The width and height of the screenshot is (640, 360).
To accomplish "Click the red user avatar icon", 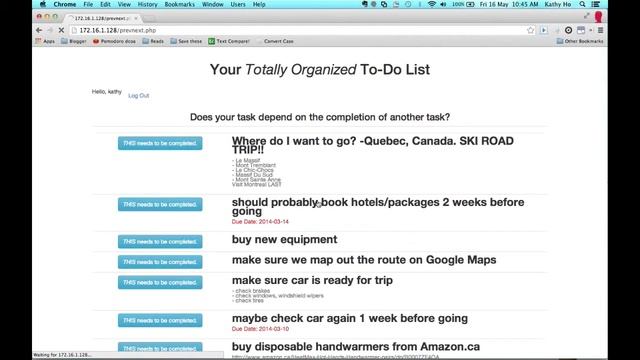I will coord(598,17).
